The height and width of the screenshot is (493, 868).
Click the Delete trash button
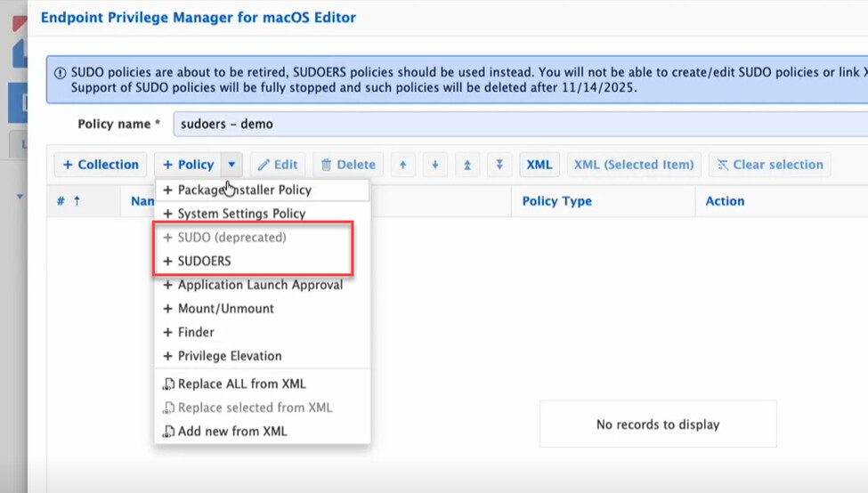348,165
